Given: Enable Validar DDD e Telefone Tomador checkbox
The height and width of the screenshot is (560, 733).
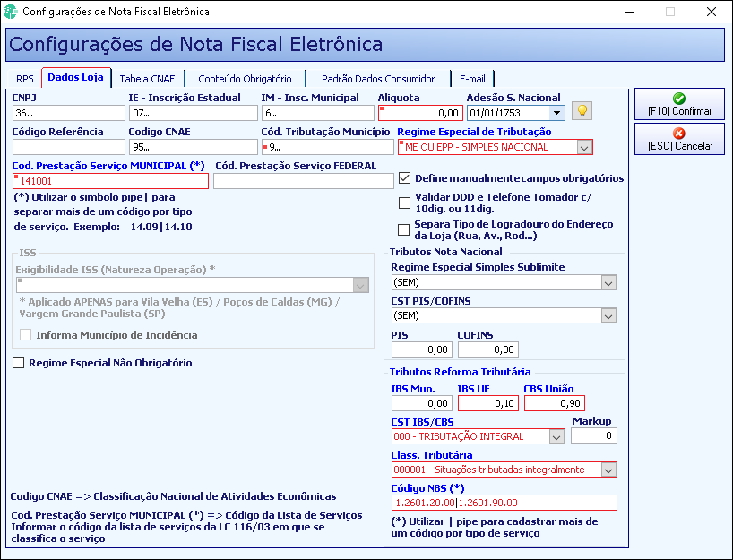Looking at the screenshot, I should tap(404, 202).
